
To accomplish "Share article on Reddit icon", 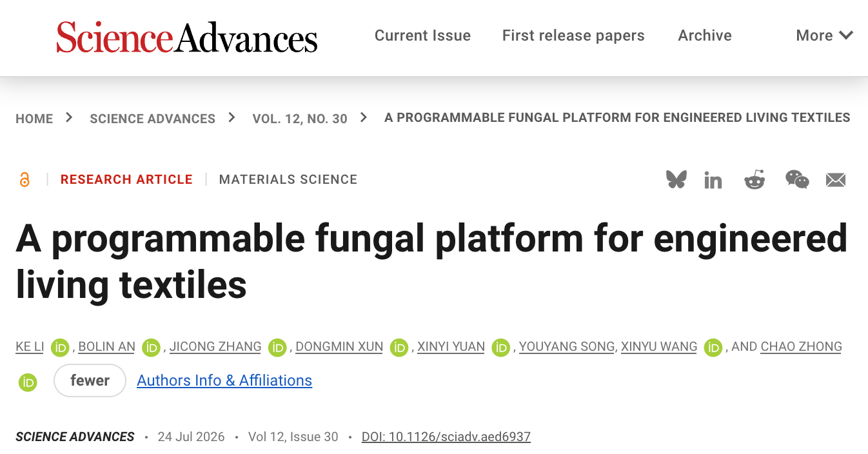I will (x=755, y=179).
